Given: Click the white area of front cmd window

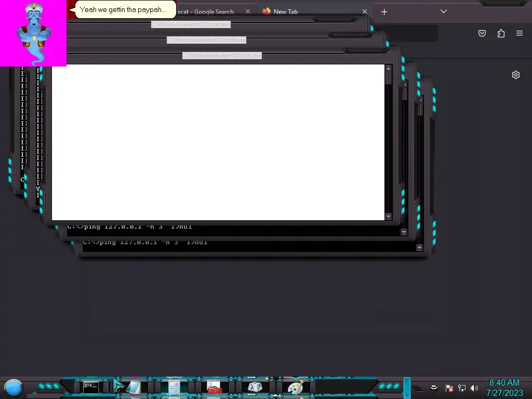Looking at the screenshot, I should pos(218,142).
